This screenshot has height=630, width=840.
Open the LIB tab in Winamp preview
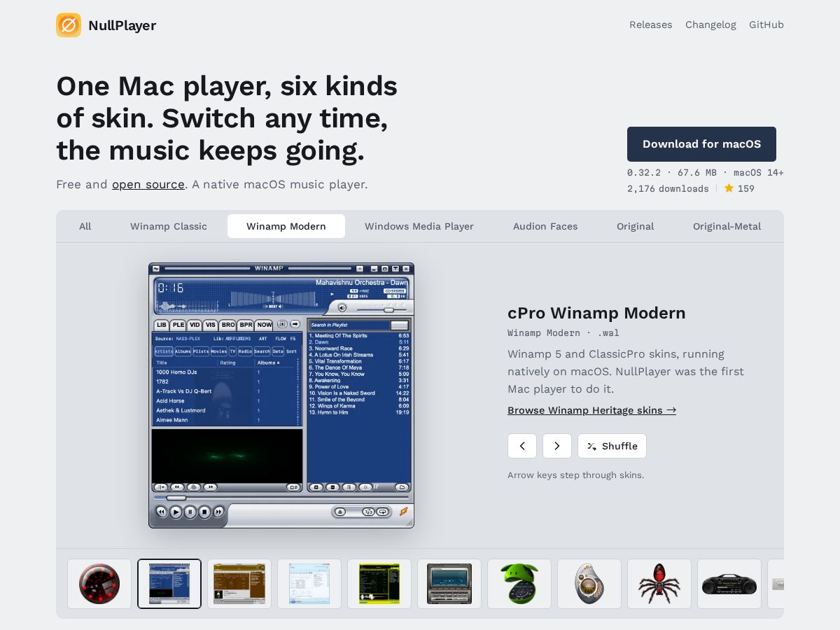162,325
